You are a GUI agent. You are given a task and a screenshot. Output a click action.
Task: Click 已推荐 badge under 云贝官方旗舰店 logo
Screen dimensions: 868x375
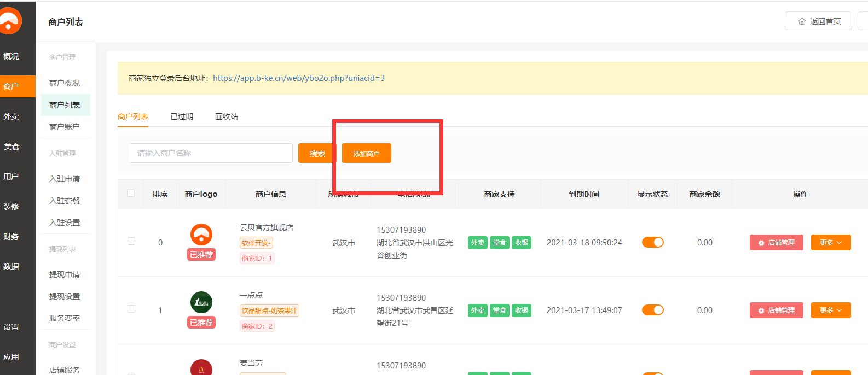tap(201, 255)
